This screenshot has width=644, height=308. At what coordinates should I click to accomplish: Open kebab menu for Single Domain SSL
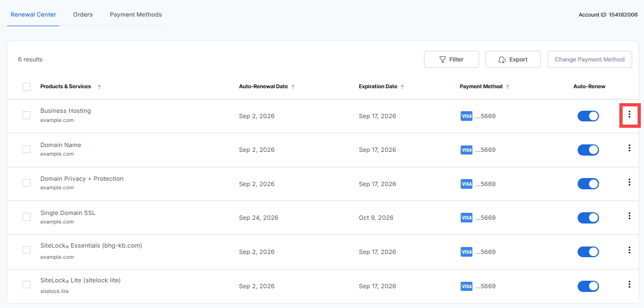(629, 216)
